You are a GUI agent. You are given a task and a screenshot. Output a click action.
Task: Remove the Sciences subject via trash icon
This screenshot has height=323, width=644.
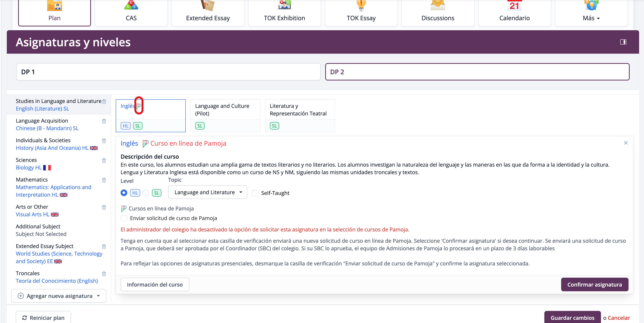104,161
